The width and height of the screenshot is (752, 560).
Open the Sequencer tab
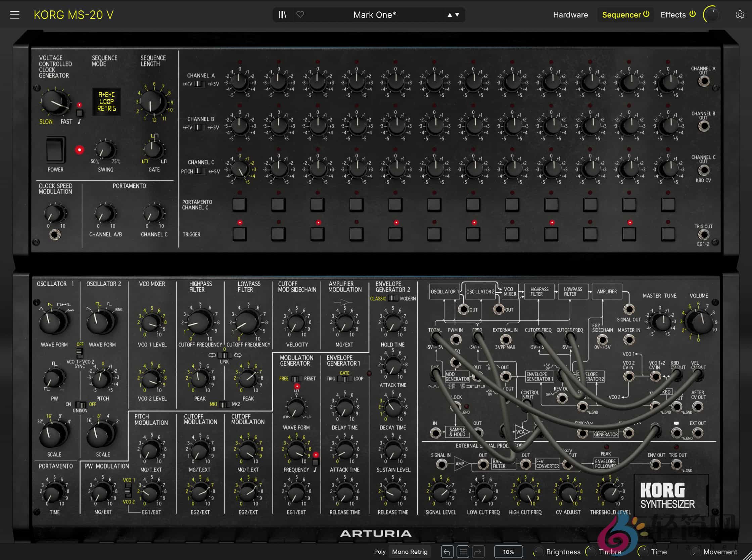(x=621, y=15)
